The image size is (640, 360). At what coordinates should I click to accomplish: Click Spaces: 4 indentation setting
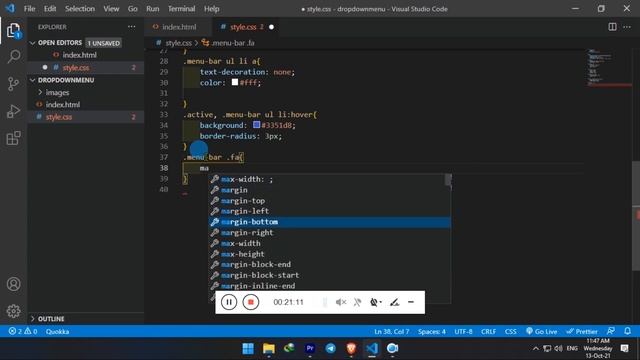(x=431, y=331)
